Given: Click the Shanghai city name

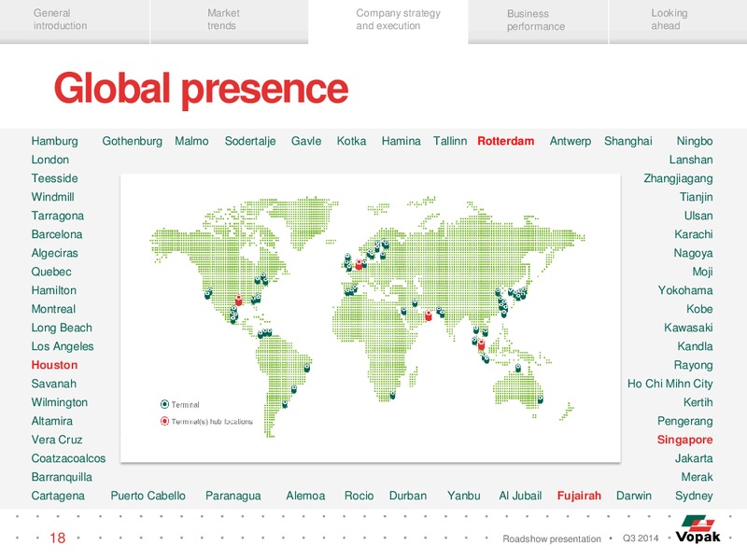Looking at the screenshot, I should [627, 141].
